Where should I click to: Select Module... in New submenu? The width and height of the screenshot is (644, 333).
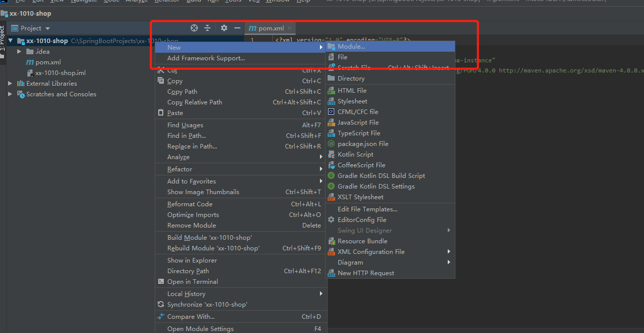[390, 47]
